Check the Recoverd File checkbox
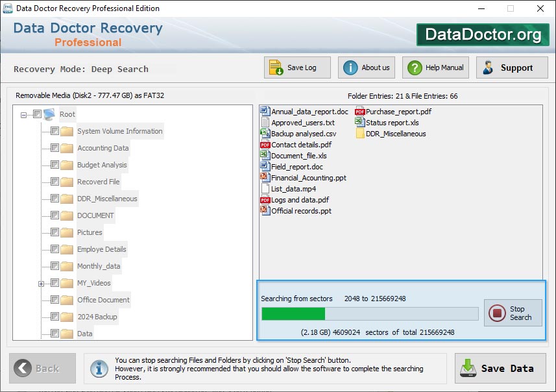556x392 pixels. tap(54, 181)
